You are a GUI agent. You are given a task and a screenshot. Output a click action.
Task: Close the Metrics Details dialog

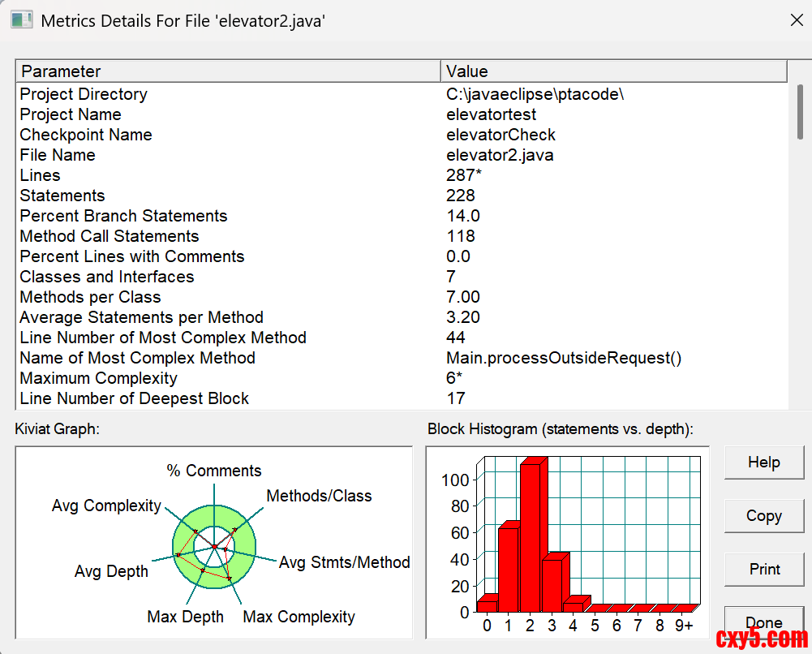click(x=797, y=21)
